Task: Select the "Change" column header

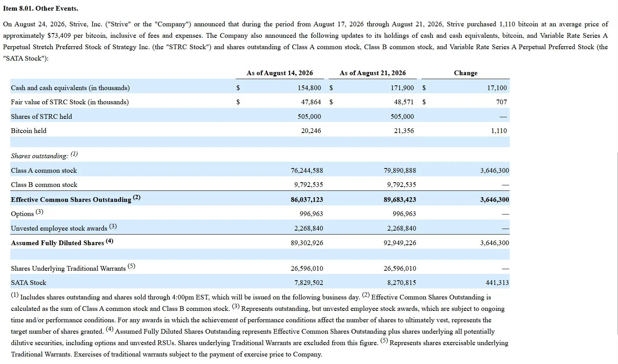Action: [x=466, y=73]
